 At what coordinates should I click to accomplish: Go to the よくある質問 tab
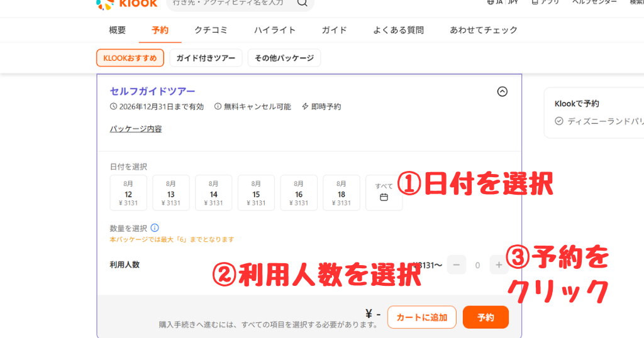[398, 30]
